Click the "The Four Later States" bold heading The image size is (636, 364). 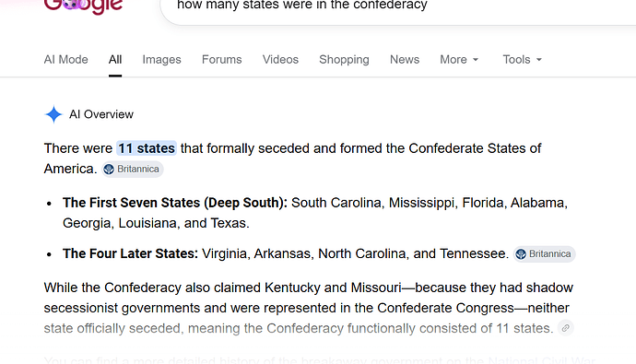click(130, 253)
